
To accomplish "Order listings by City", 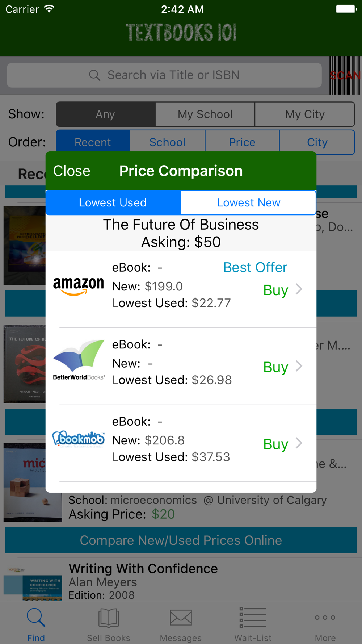I will pyautogui.click(x=317, y=142).
